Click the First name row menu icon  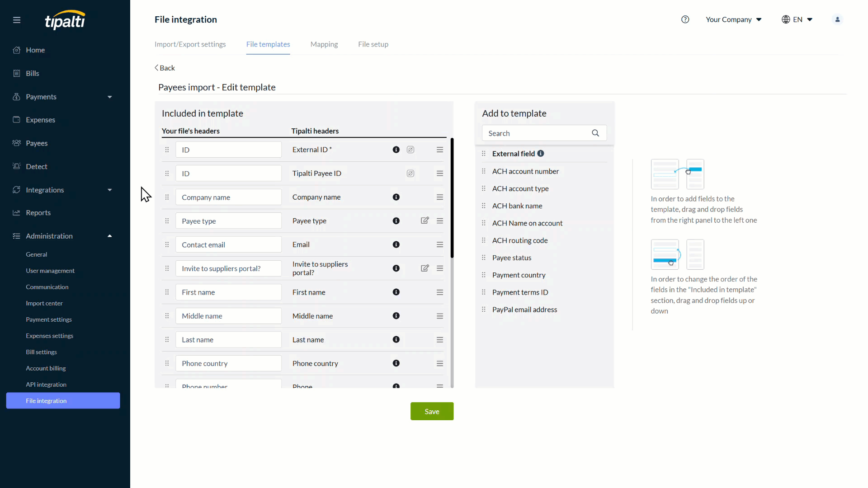pyautogui.click(x=440, y=292)
